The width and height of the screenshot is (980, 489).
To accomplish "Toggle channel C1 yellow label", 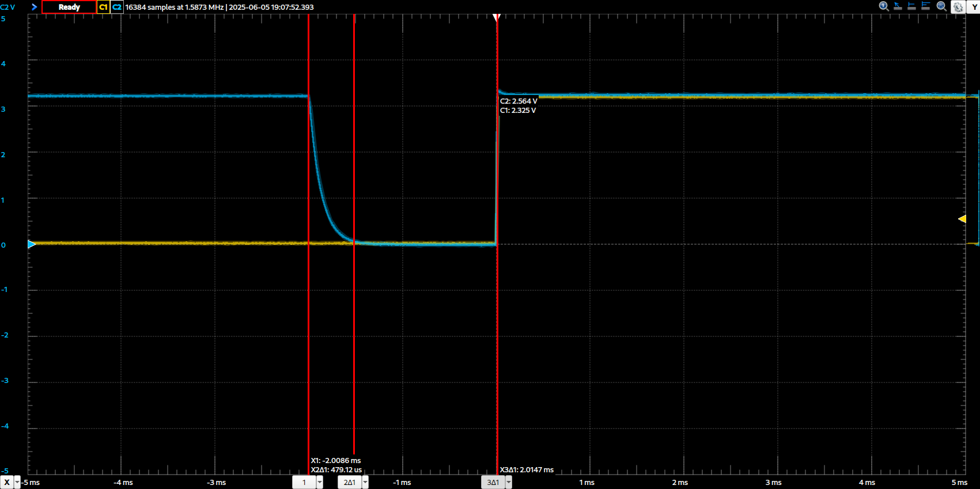I will point(103,7).
